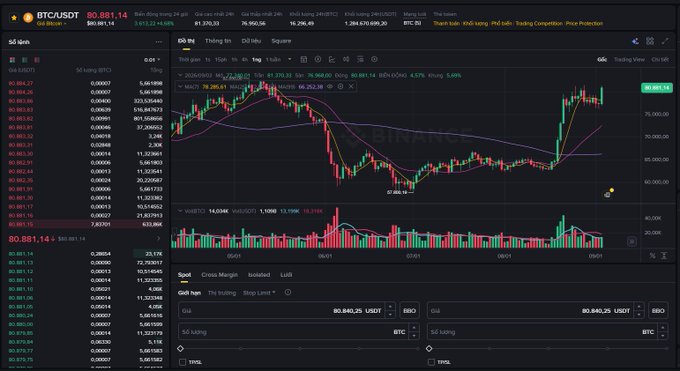Click the buy-side Số lượng amount field
Image resolution: width=680 pixels, height=371 pixels.
[x=298, y=332]
